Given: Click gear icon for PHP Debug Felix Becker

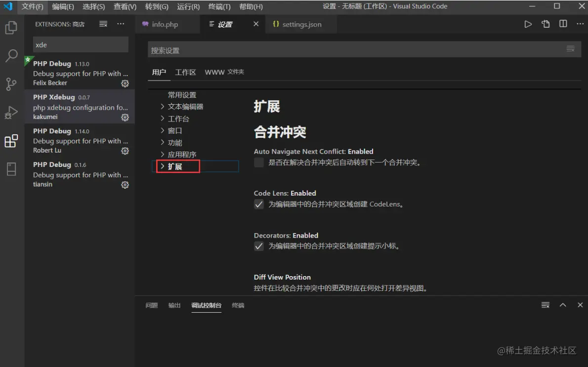Looking at the screenshot, I should click(125, 83).
